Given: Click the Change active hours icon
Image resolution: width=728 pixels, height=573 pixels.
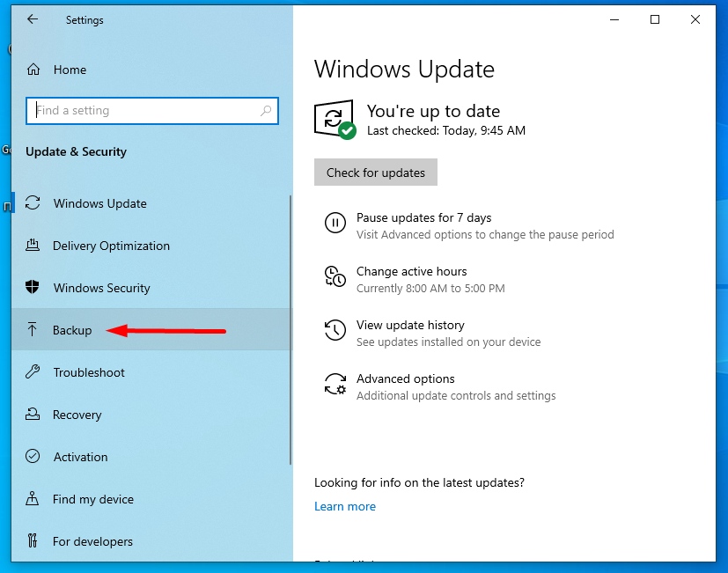Looking at the screenshot, I should [x=335, y=276].
